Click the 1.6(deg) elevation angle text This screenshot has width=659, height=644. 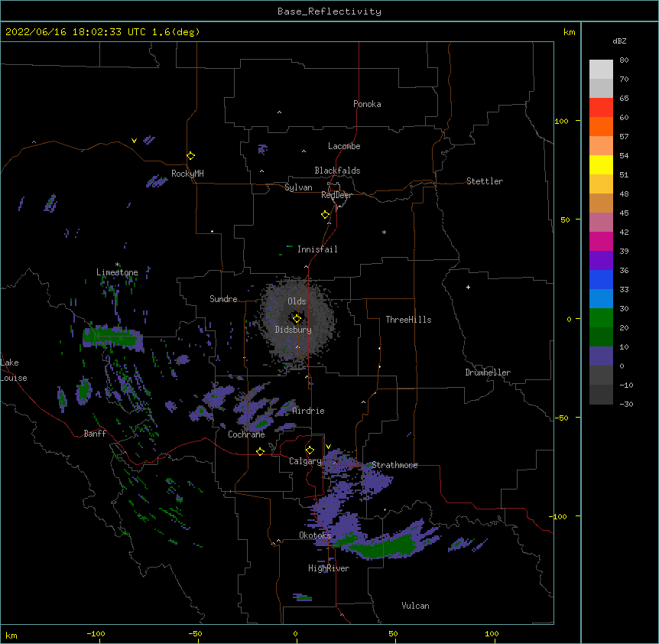point(176,32)
